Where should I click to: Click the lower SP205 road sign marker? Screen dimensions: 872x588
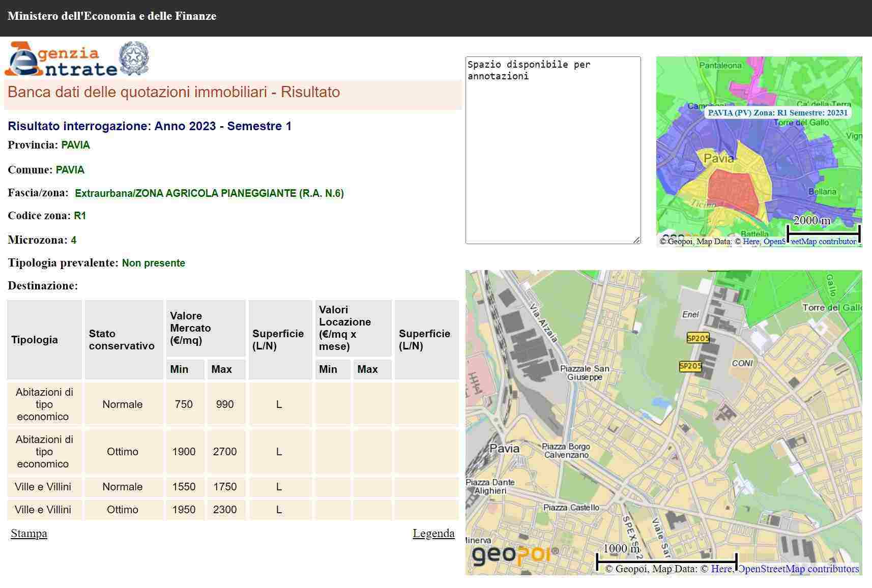(x=690, y=366)
